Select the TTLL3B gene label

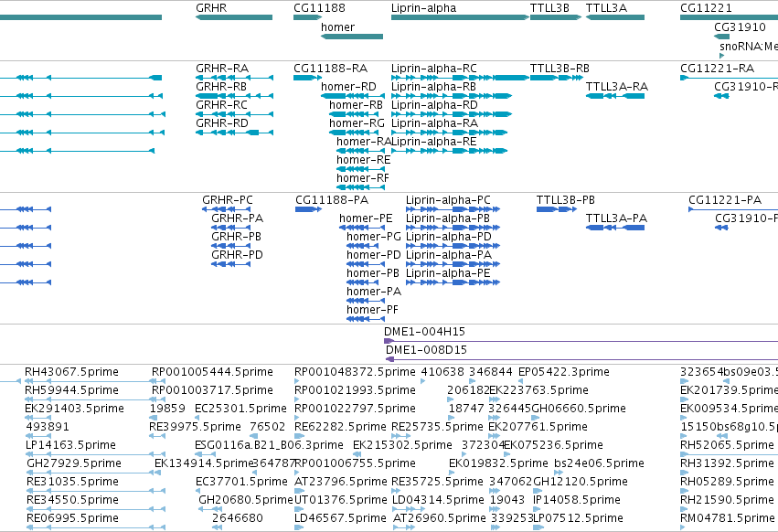(x=549, y=8)
